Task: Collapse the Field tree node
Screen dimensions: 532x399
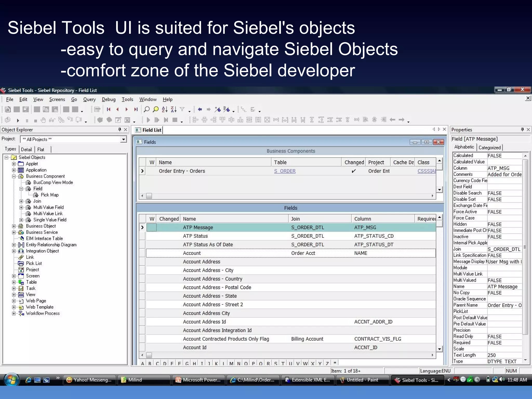Action: point(21,189)
